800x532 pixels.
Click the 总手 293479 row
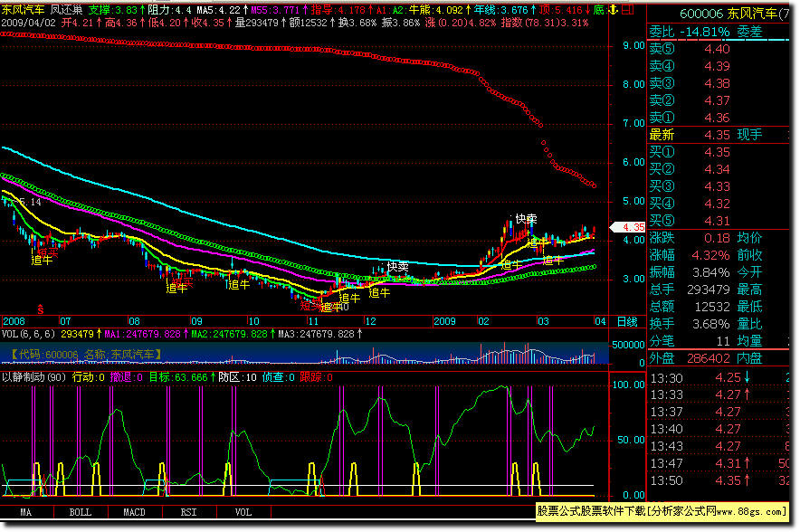[x=719, y=290]
